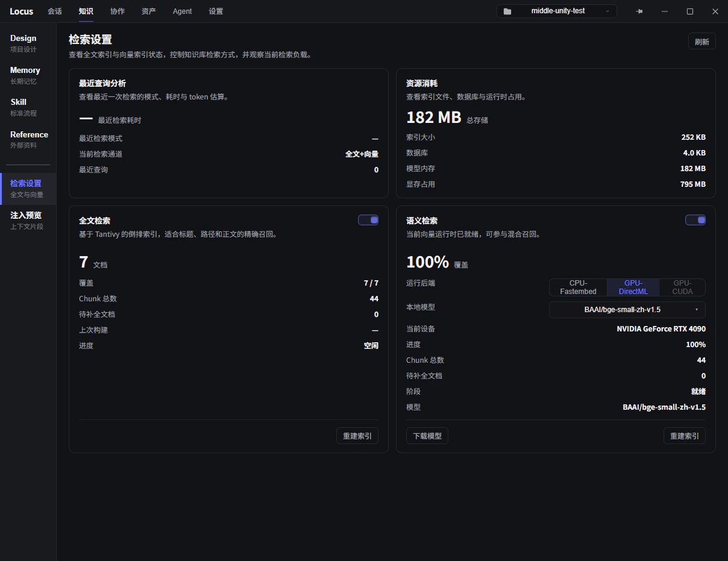Select the GPU-DirectML backend

[633, 287]
